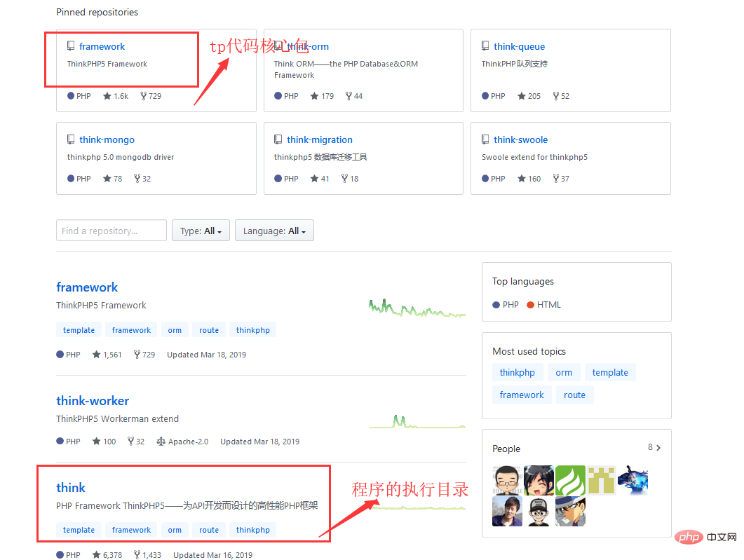The width and height of the screenshot is (744, 560).
Task: View 18 forks on think-migration card
Action: pos(350,179)
